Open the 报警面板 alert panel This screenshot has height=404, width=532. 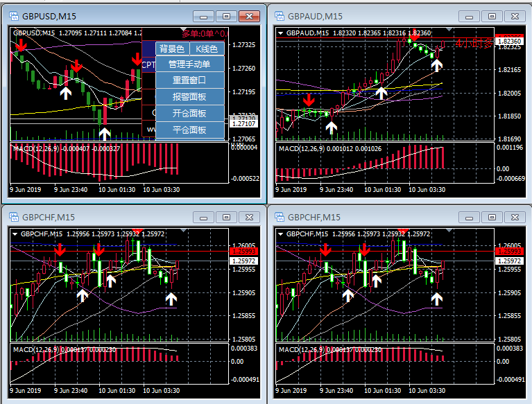pyautogui.click(x=189, y=97)
